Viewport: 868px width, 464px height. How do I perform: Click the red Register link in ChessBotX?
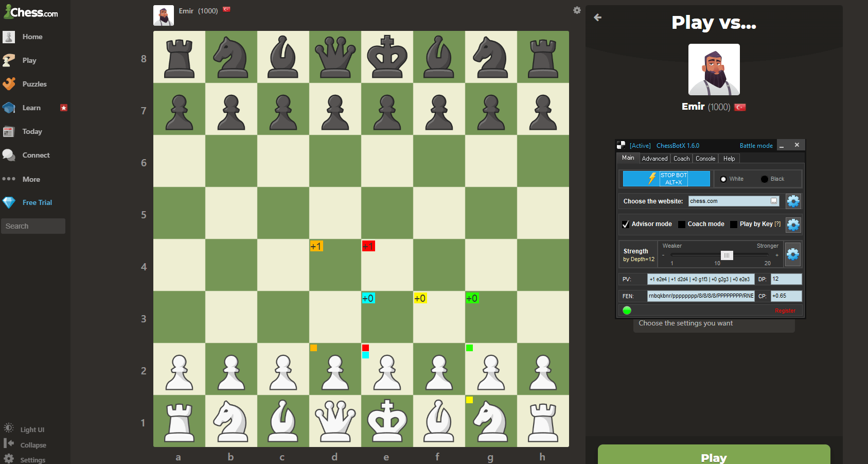click(785, 310)
